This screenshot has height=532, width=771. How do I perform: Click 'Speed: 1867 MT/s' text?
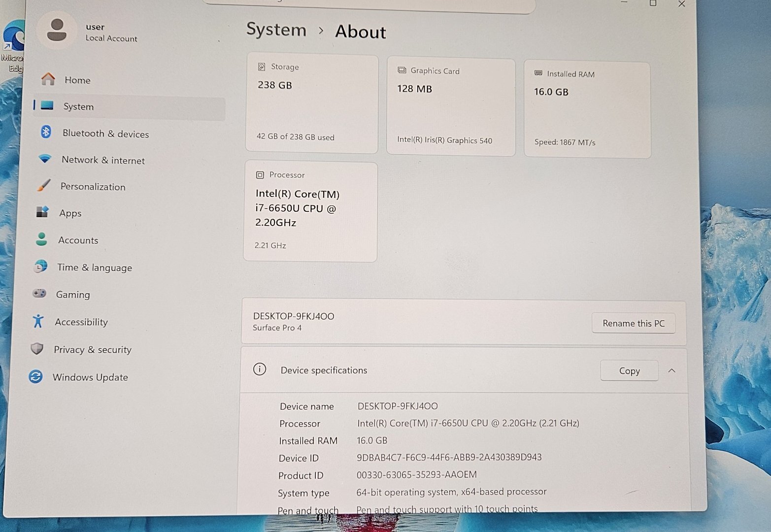coord(565,142)
